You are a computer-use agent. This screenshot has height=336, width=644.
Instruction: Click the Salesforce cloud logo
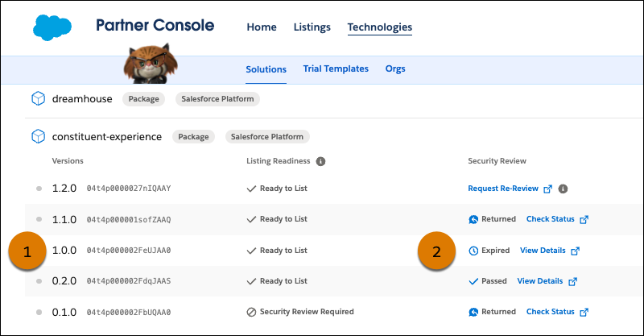tap(52, 27)
